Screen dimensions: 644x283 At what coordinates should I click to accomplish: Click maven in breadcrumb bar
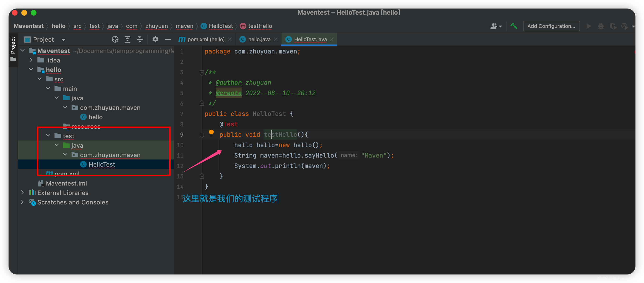click(184, 26)
